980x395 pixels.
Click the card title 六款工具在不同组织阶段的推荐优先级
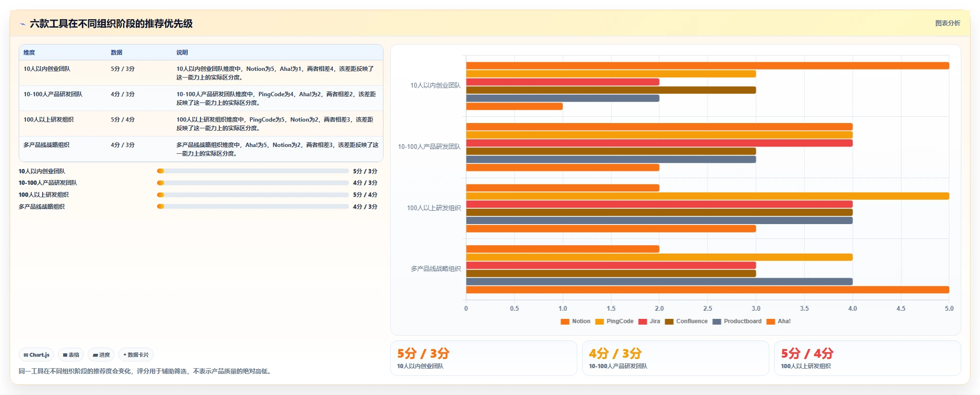[x=111, y=24]
